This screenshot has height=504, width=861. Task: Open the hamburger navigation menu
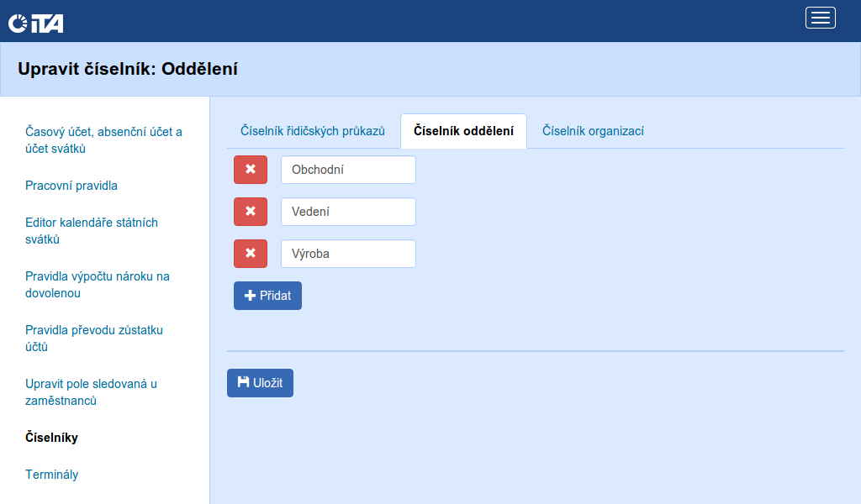coord(820,18)
